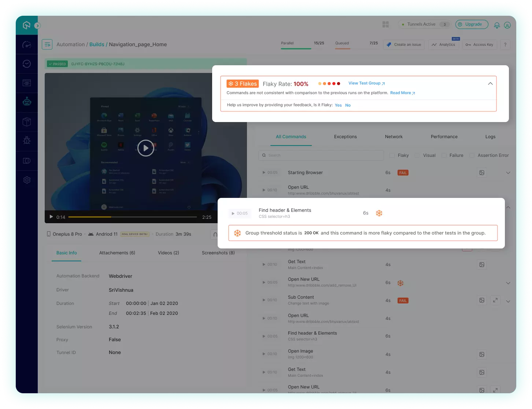Image resolution: width=532 pixels, height=409 pixels.
Task: Open the user profile avatar icon
Action: [x=507, y=25]
